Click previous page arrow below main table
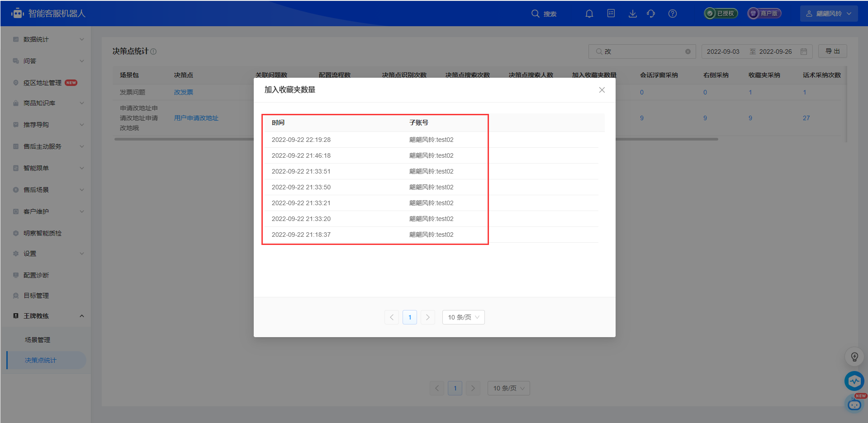The height and width of the screenshot is (423, 868). click(x=437, y=388)
